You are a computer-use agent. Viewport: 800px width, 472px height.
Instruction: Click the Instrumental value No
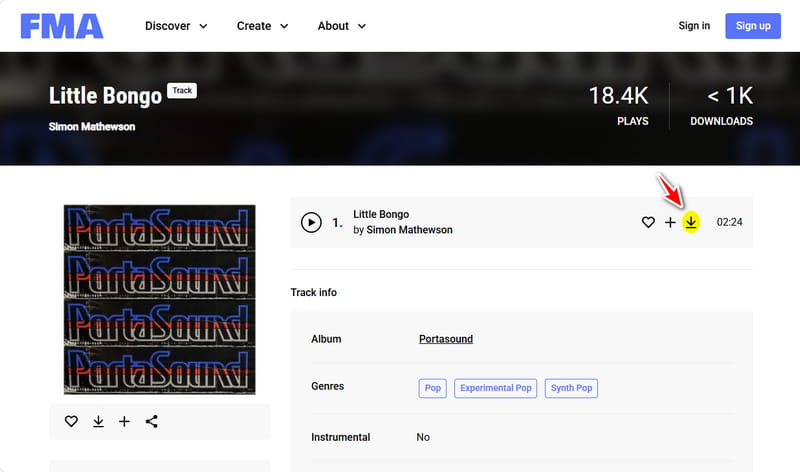tap(423, 437)
